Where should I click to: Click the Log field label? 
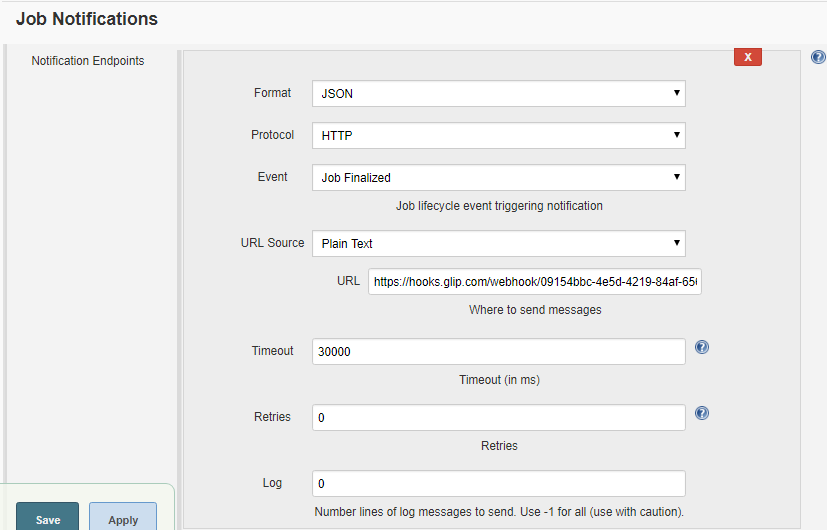click(x=272, y=483)
